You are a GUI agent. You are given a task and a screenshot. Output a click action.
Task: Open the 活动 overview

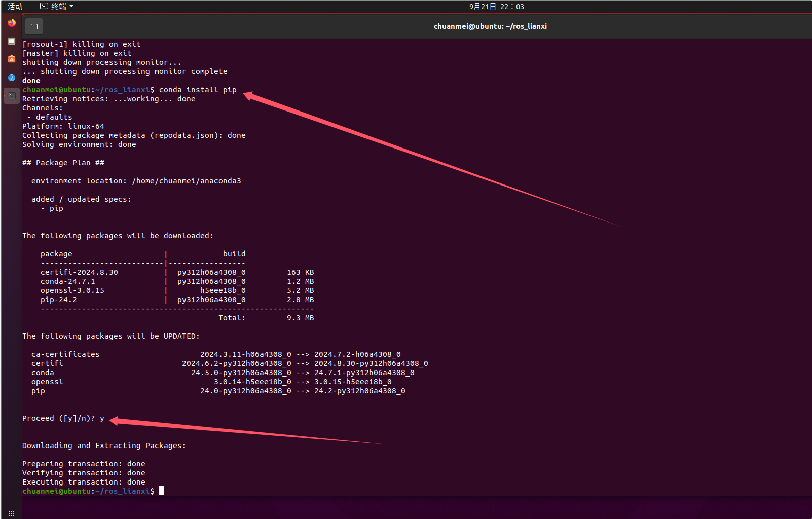click(x=15, y=6)
